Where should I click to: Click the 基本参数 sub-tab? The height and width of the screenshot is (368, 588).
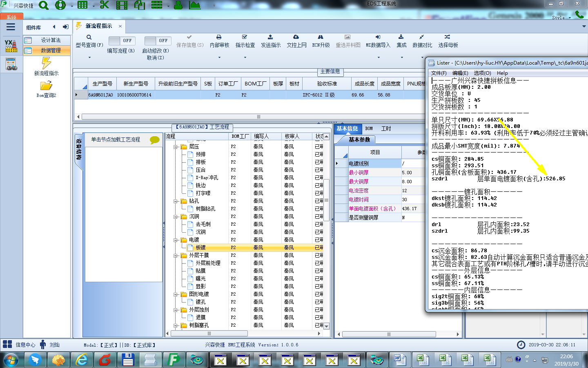(359, 139)
